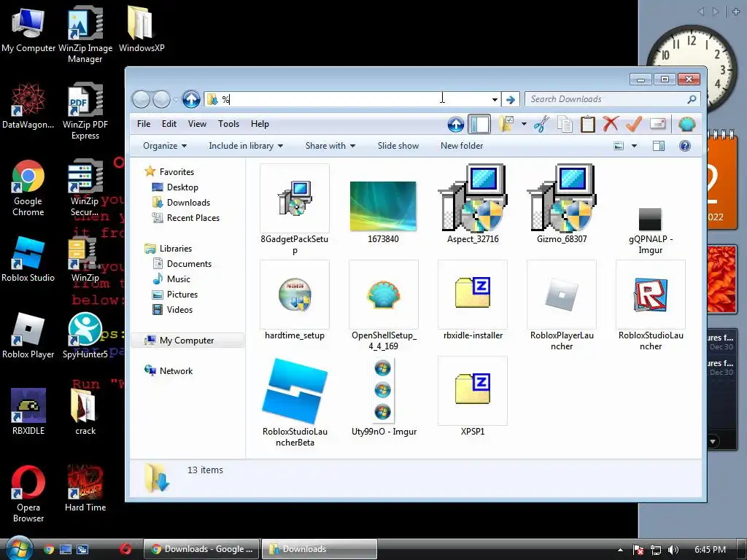Click the New folder button
This screenshot has height=560, width=747.
462,146
